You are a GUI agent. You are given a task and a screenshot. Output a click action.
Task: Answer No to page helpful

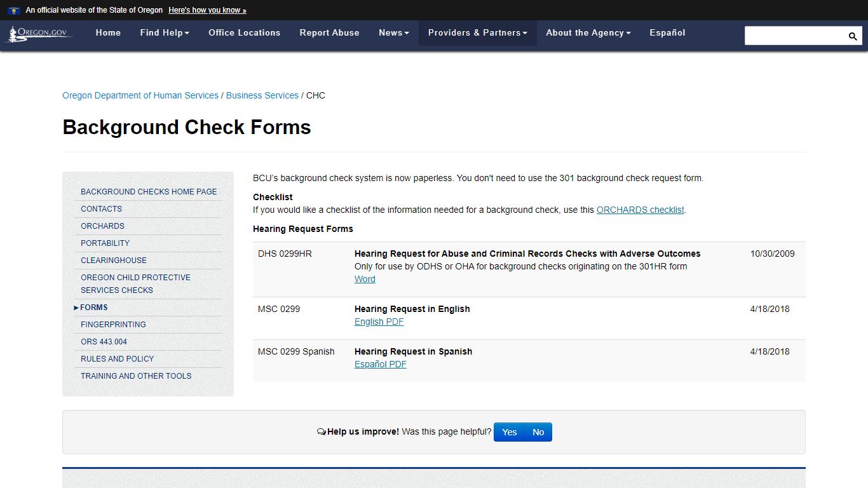pyautogui.click(x=538, y=432)
